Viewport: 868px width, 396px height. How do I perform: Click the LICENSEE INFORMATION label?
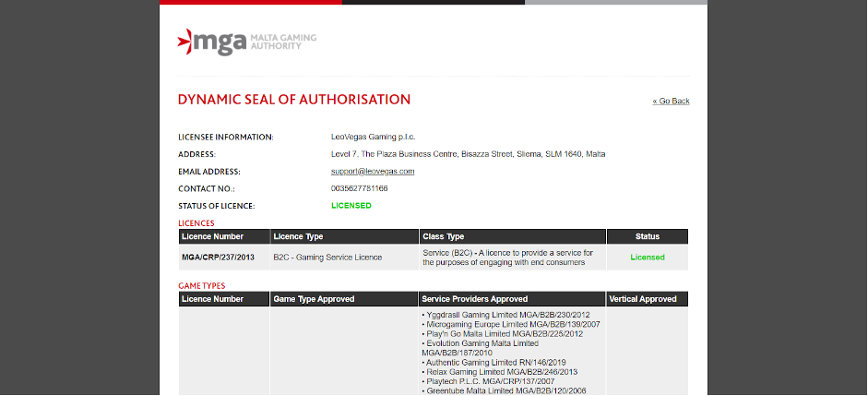pos(226,137)
